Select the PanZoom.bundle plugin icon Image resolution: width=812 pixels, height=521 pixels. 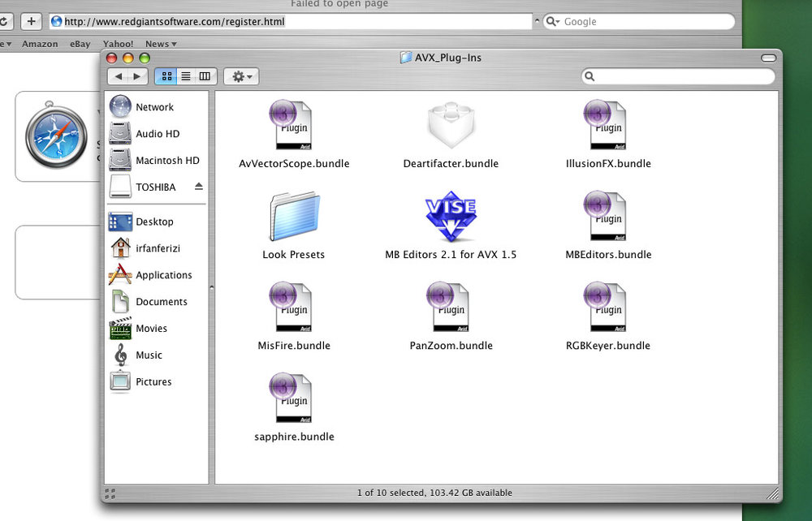(449, 307)
